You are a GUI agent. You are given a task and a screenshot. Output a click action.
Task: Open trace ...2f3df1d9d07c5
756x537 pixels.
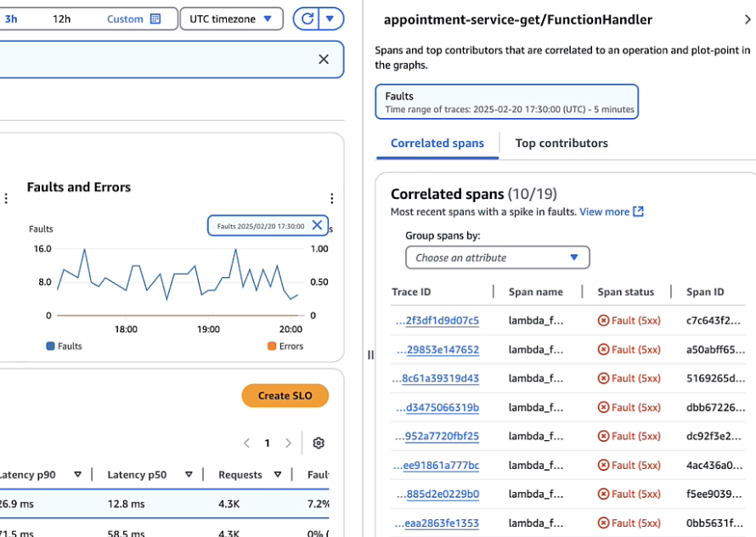(436, 320)
